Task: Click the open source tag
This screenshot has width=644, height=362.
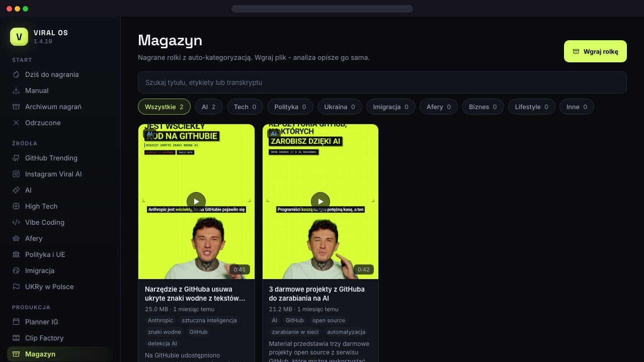Action: click(329, 320)
